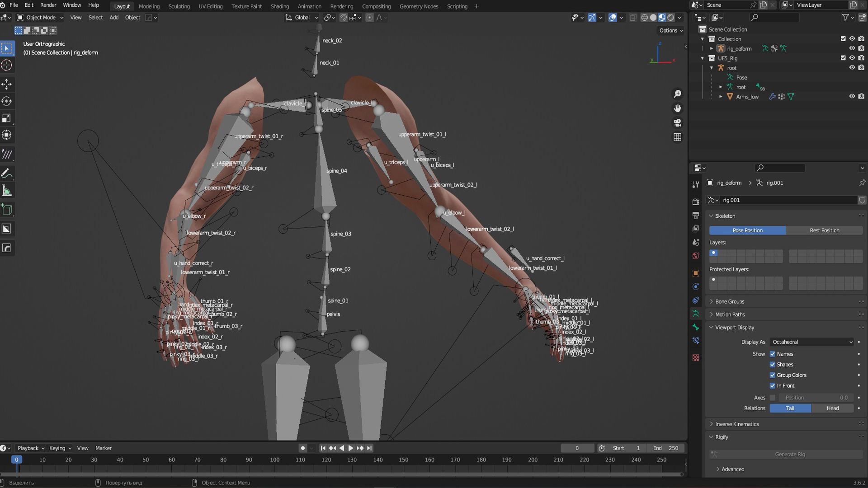Activate the Measure tool
This screenshot has height=488, width=868.
[x=7, y=191]
